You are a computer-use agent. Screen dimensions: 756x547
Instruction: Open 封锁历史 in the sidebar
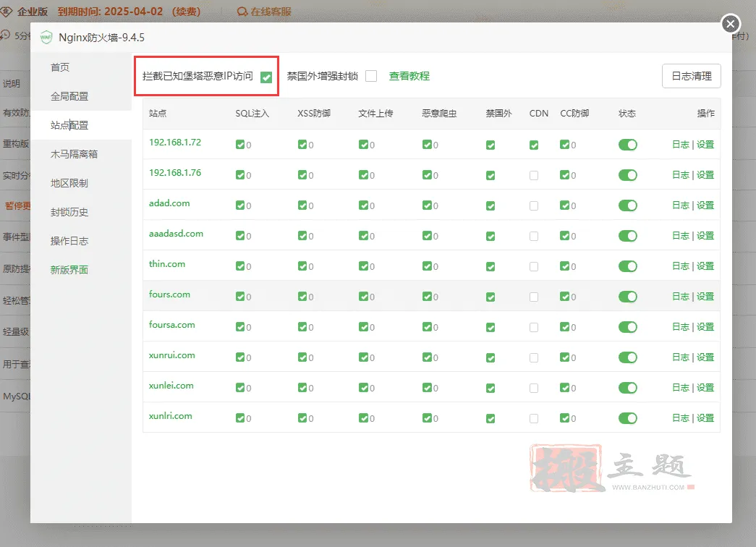69,212
